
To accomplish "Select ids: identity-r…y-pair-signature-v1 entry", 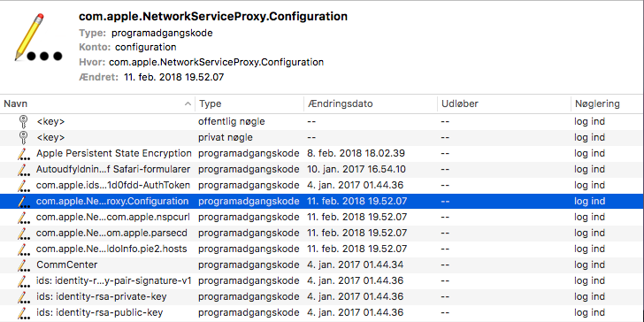I will (x=322, y=281).
